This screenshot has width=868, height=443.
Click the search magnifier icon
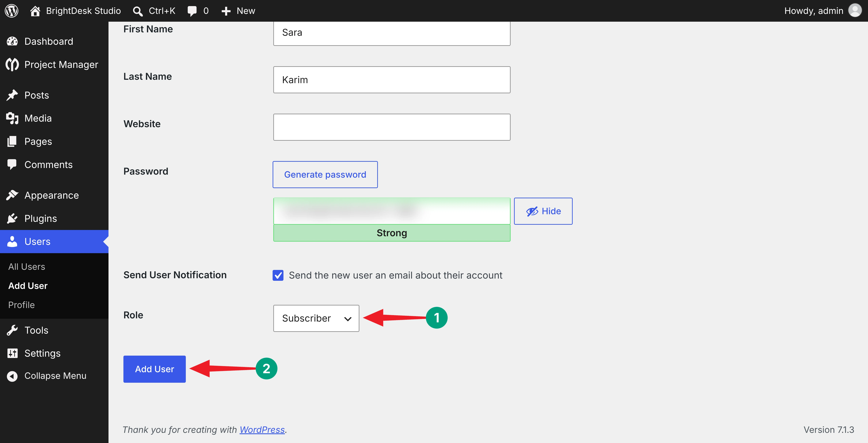(x=137, y=11)
